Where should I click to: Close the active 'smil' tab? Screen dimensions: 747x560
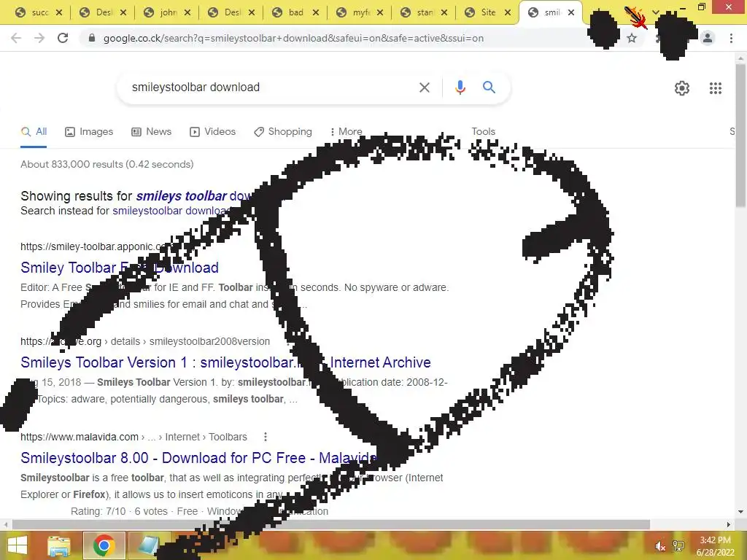pos(571,12)
